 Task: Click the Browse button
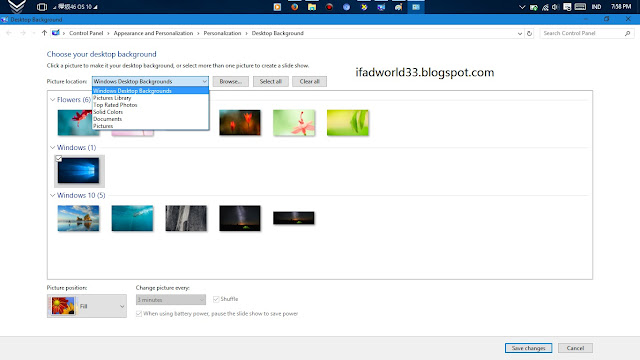(231, 81)
